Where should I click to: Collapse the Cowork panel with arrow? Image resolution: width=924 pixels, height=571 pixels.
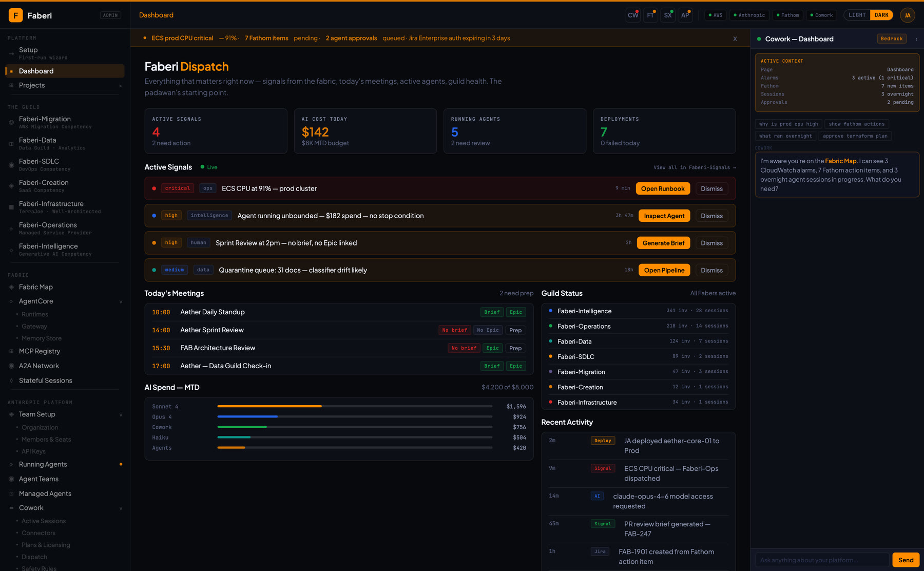[x=916, y=39]
